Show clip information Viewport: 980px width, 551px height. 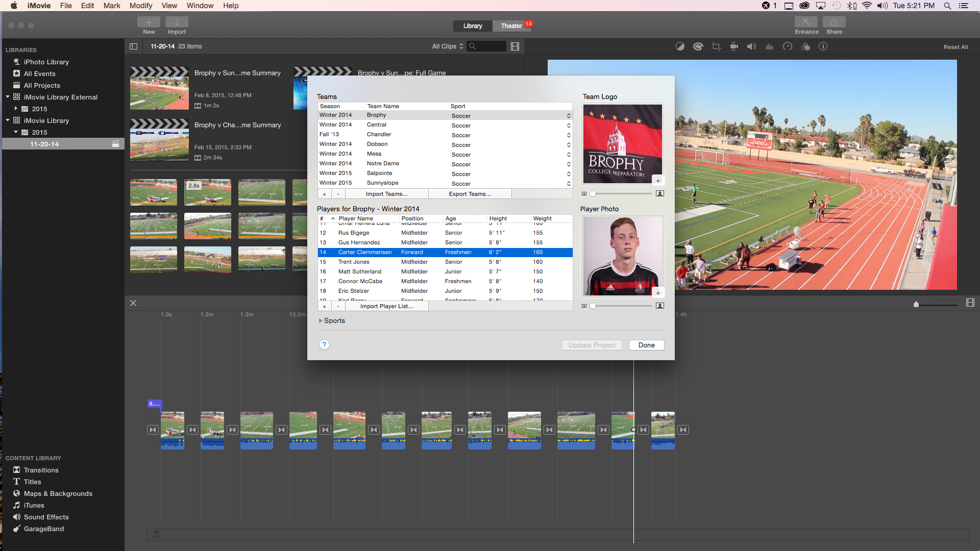823,46
